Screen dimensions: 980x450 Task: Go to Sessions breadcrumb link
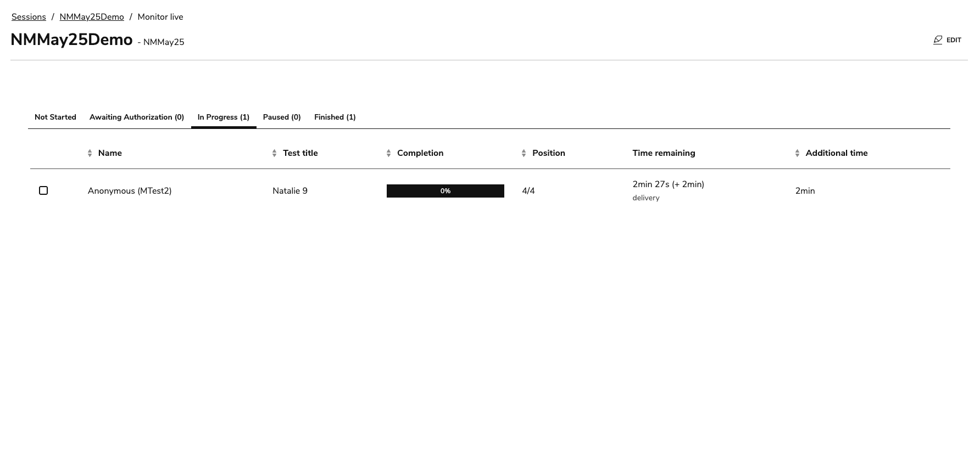click(29, 17)
